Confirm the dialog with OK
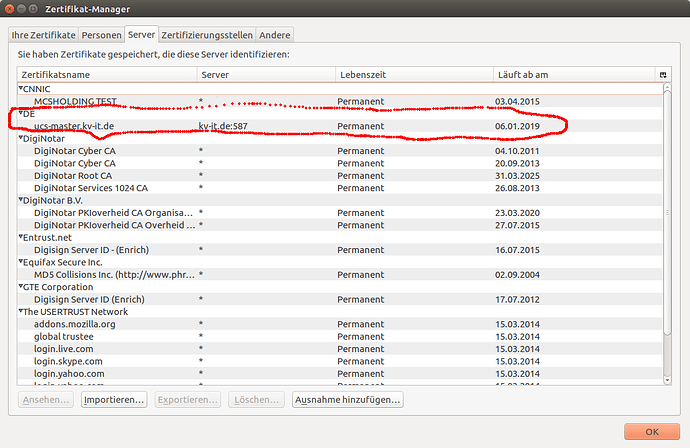This screenshot has height=448, width=690. (652, 431)
